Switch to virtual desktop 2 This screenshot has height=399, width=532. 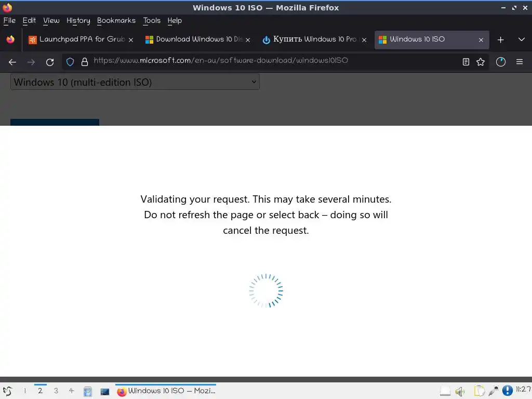tap(41, 391)
